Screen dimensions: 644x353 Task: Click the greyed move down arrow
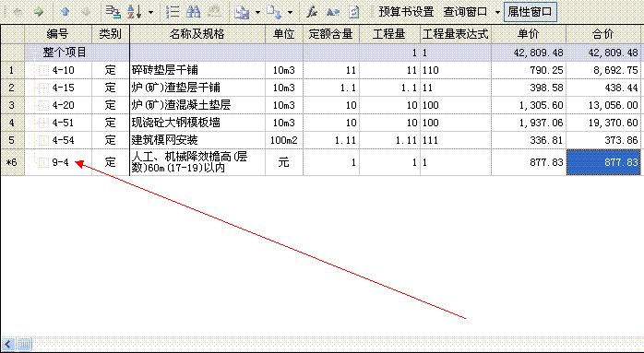pos(86,12)
